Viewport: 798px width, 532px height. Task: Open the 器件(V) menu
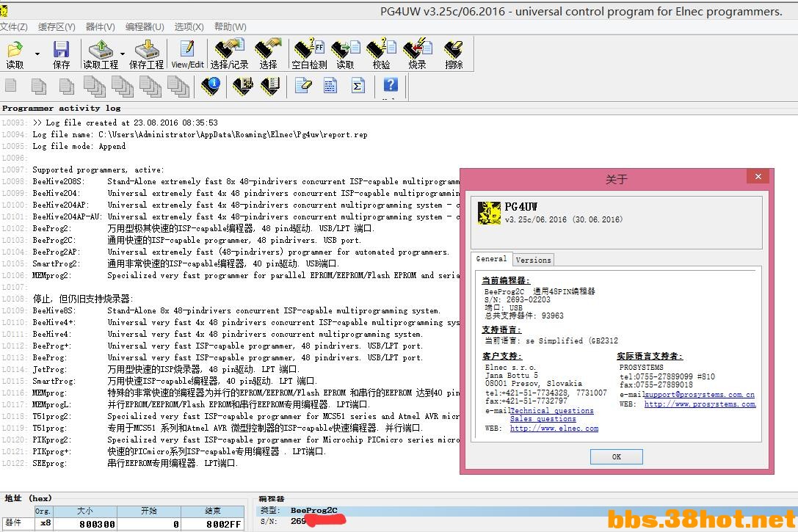(x=101, y=27)
